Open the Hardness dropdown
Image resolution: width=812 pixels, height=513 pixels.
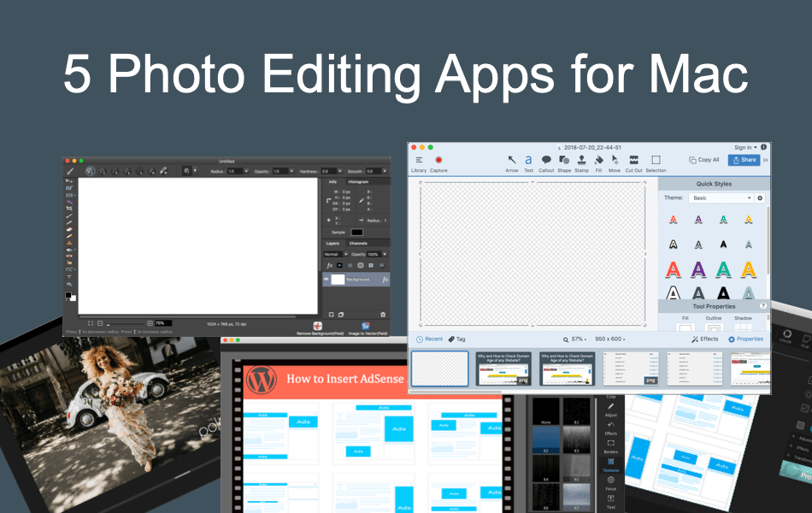click(x=339, y=171)
